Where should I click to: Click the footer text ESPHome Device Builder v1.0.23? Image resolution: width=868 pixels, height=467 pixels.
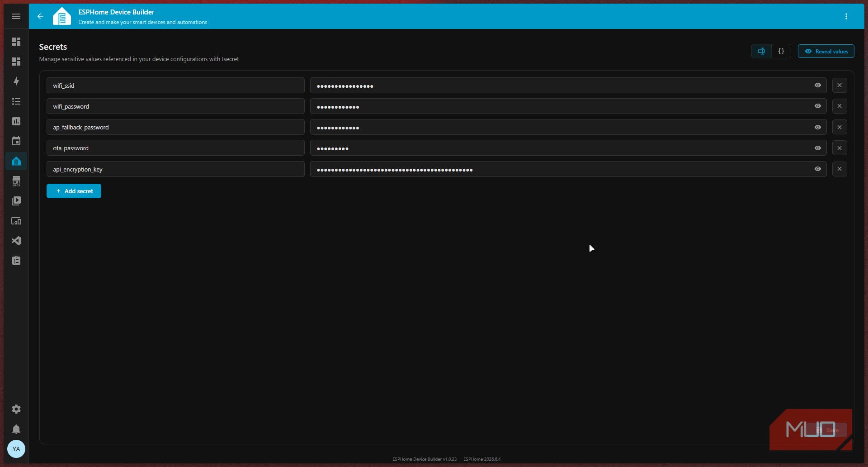pyautogui.click(x=425, y=459)
